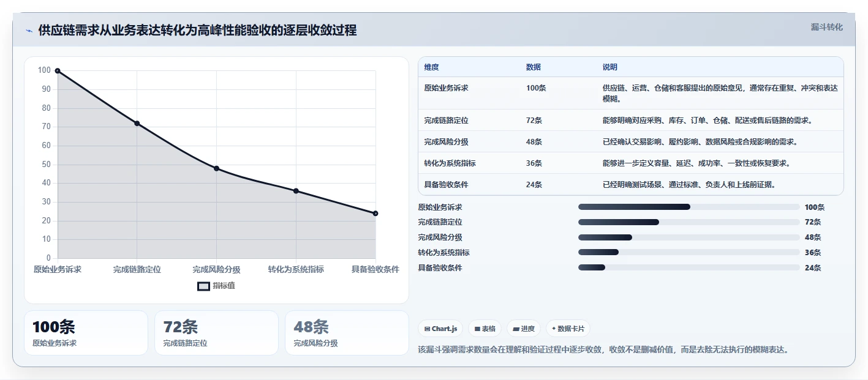The width and height of the screenshot is (868, 380).
Task: Click description starting 供应链、运营、仓储和客服
Action: [x=720, y=93]
